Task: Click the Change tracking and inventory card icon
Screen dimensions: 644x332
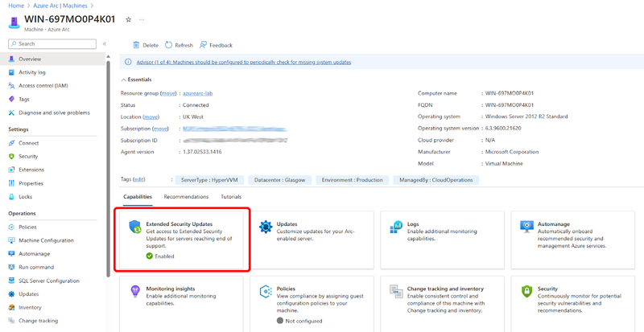Action: pos(396,291)
